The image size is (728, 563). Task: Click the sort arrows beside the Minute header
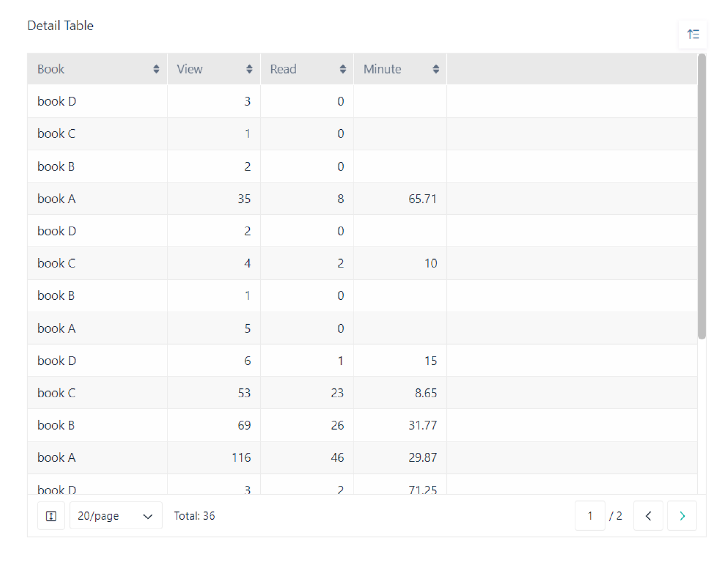436,68
